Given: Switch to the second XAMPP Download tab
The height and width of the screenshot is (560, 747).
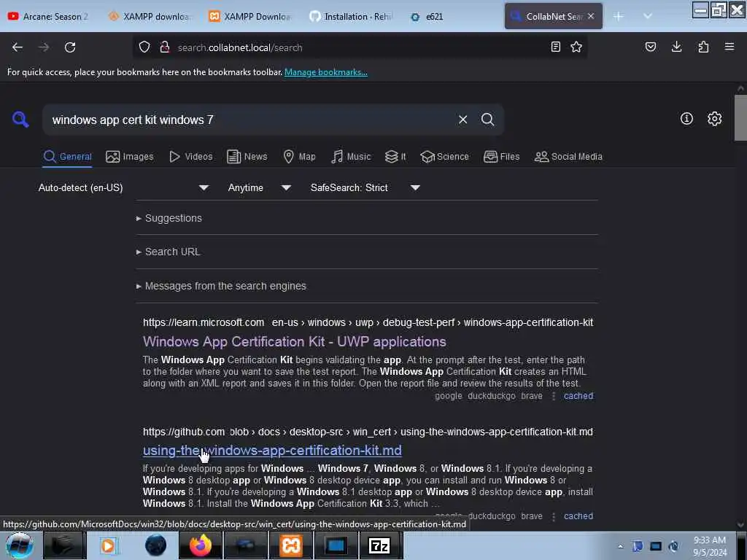Looking at the screenshot, I should (249, 16).
